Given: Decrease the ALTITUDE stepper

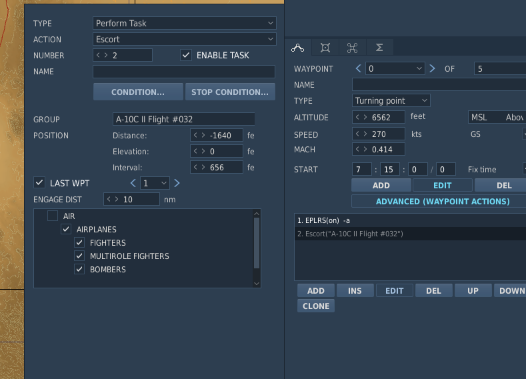Looking at the screenshot, I should point(357,117).
